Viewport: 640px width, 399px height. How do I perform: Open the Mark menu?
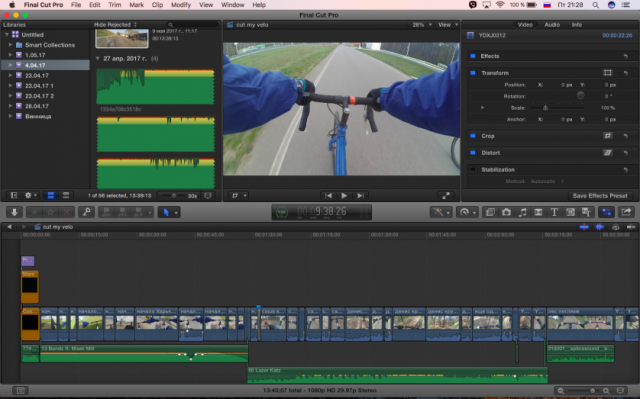[x=136, y=5]
